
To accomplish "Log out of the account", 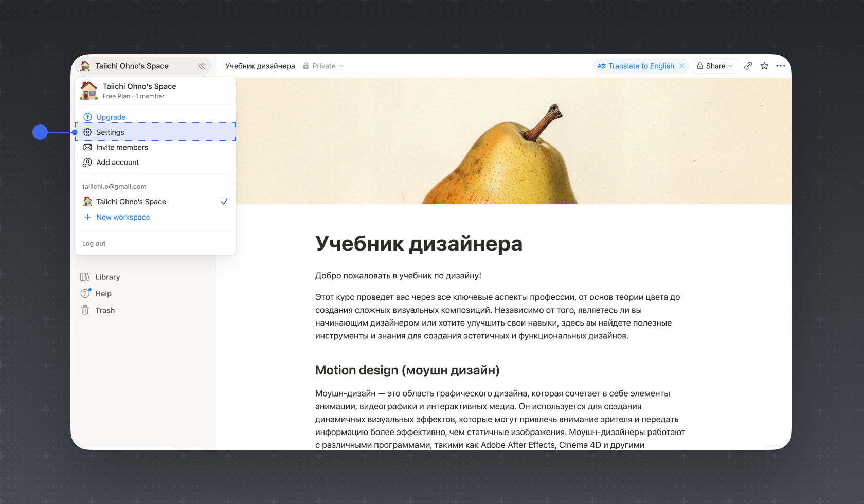I will pyautogui.click(x=94, y=244).
